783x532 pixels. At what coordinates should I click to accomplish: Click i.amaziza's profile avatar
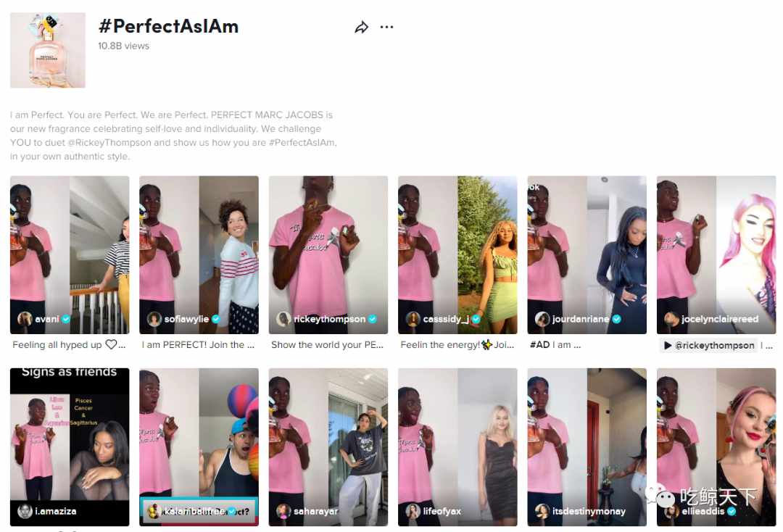(25, 511)
